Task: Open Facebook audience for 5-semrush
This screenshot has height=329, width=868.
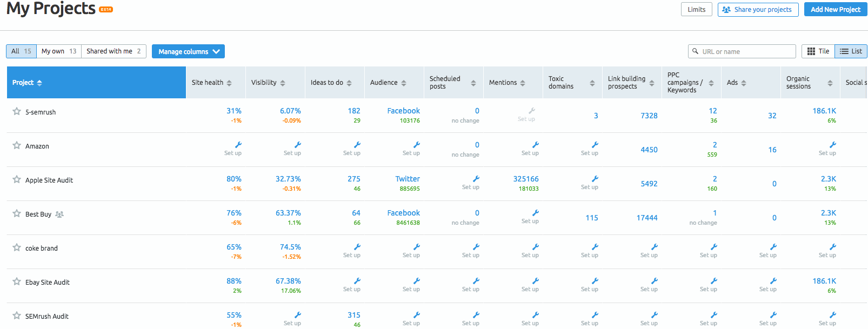Action: coord(404,111)
